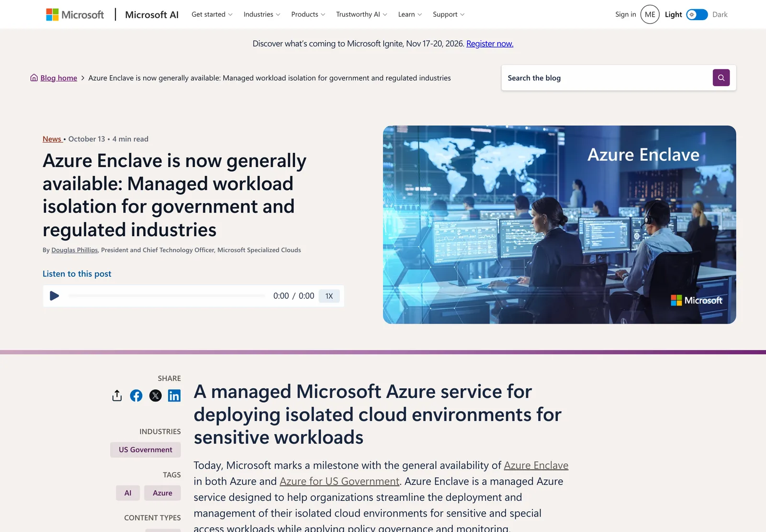Open author Douglas Phillips link
Screen dimensions: 766x532
(x=75, y=250)
